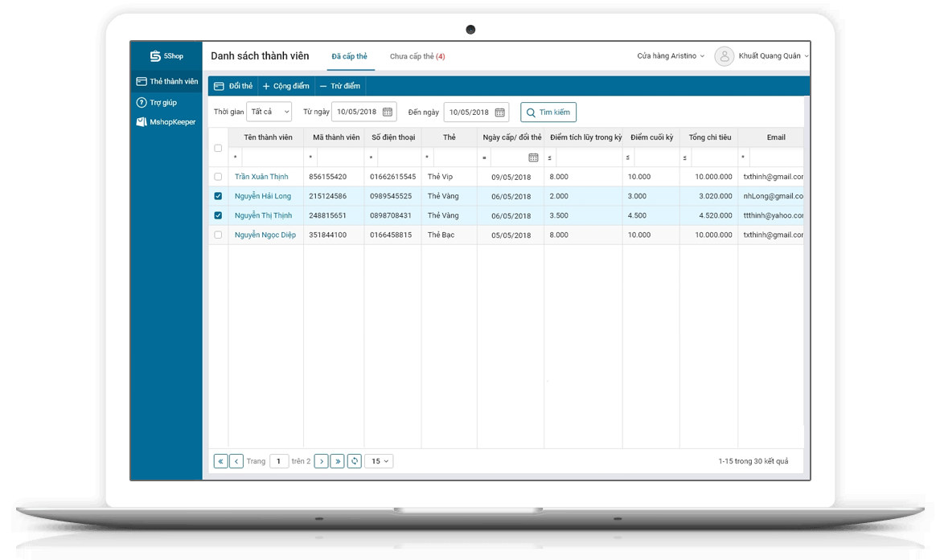Switch to Đã cấp thẻ tab

349,56
